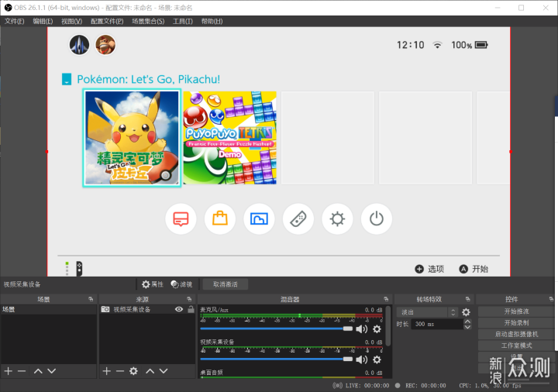Open the 场景集合(S) menu

click(148, 22)
